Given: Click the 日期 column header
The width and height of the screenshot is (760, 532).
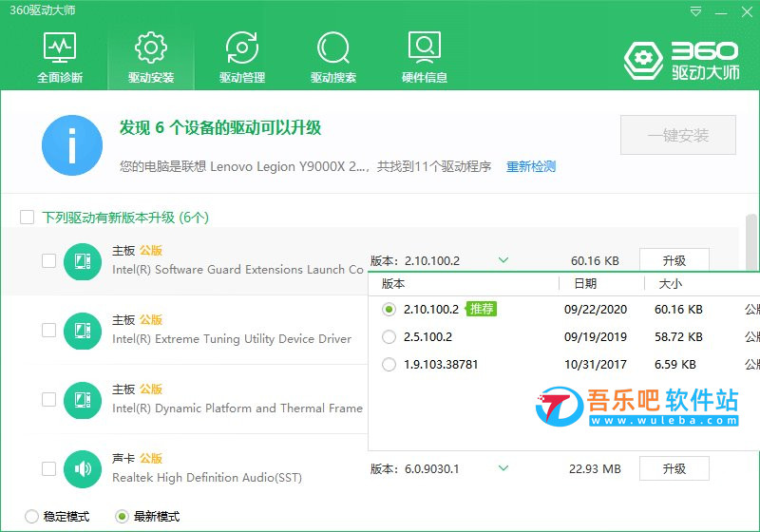Looking at the screenshot, I should pyautogui.click(x=585, y=283).
